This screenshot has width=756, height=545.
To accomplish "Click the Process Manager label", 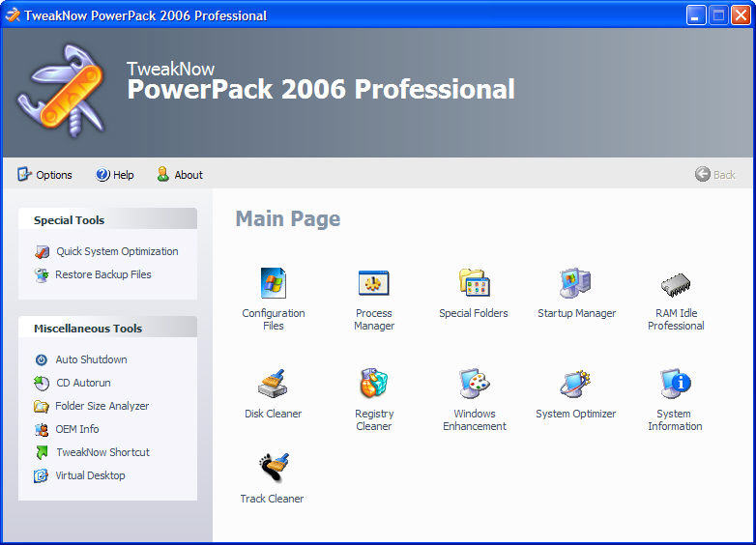I will pyautogui.click(x=374, y=320).
